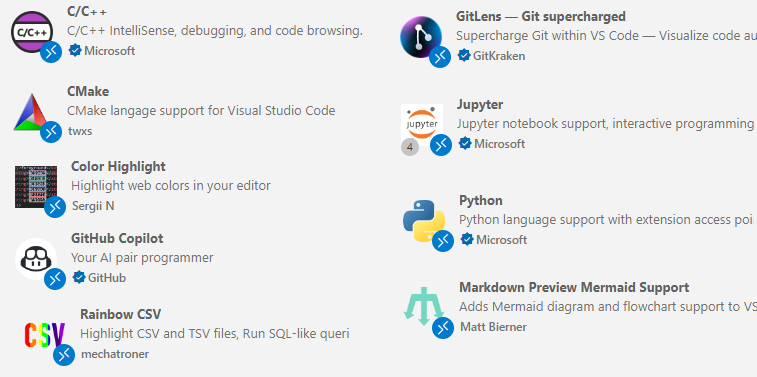
Task: Click description starting 'Jupyter notebook support'
Action: pos(605,124)
